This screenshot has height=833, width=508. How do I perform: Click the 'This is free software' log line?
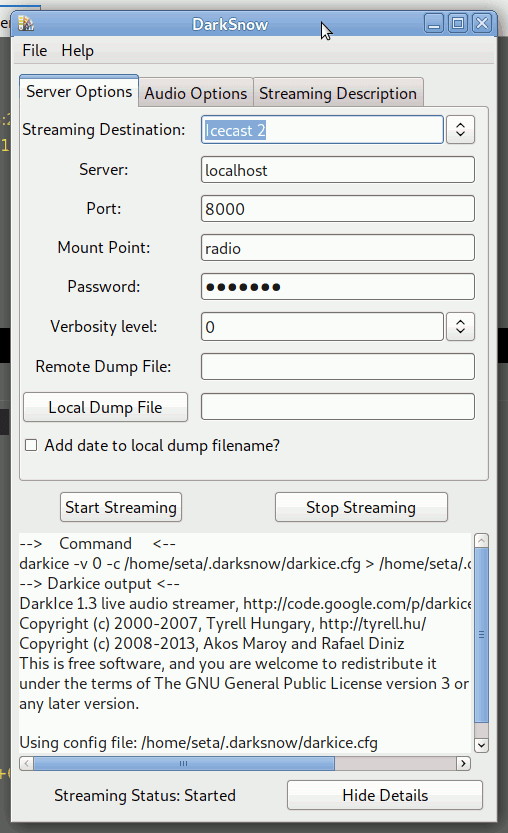tap(228, 664)
